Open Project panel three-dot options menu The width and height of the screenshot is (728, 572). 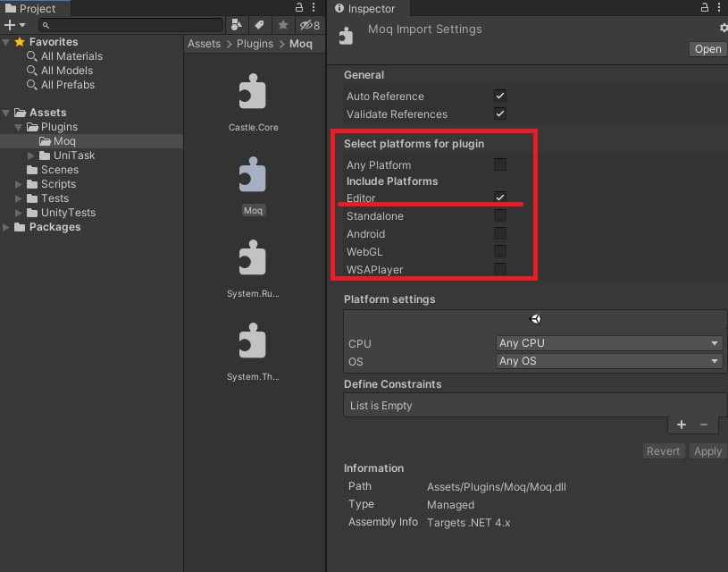tap(314, 7)
